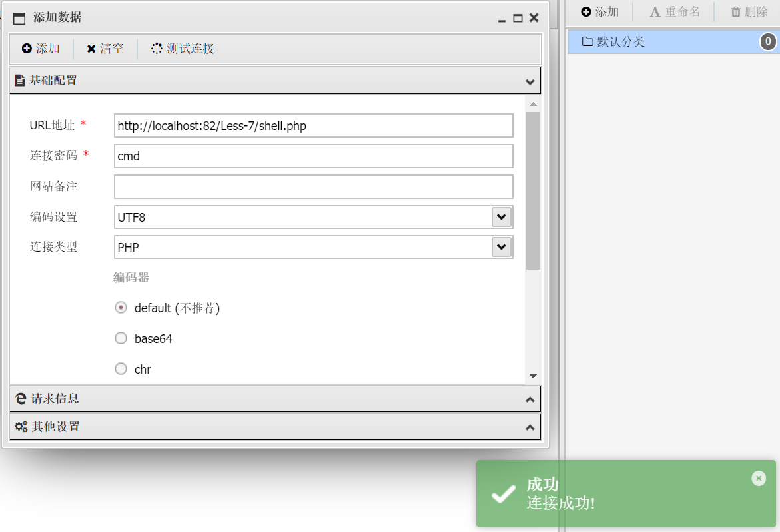Image resolution: width=780 pixels, height=532 pixels.
Task: Click the empty 网站备注 field
Action: click(313, 187)
